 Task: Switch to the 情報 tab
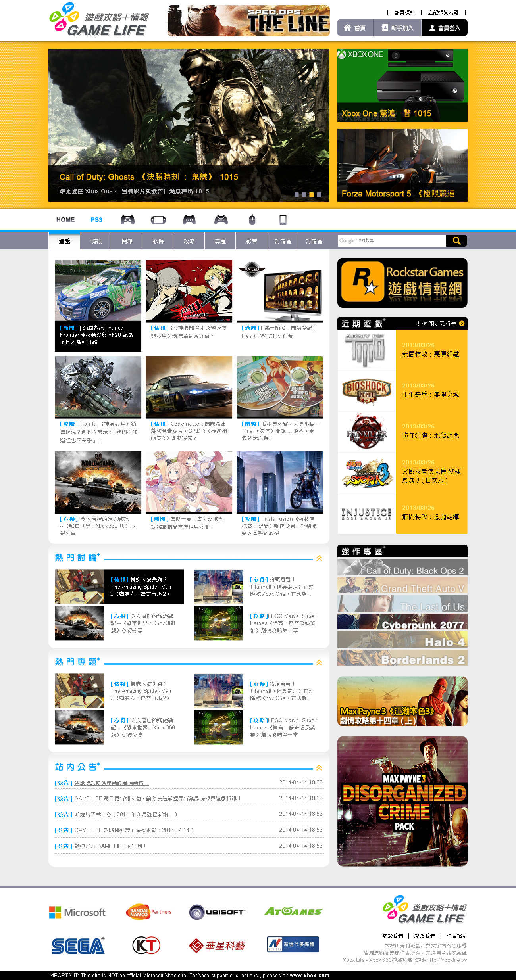point(96,241)
